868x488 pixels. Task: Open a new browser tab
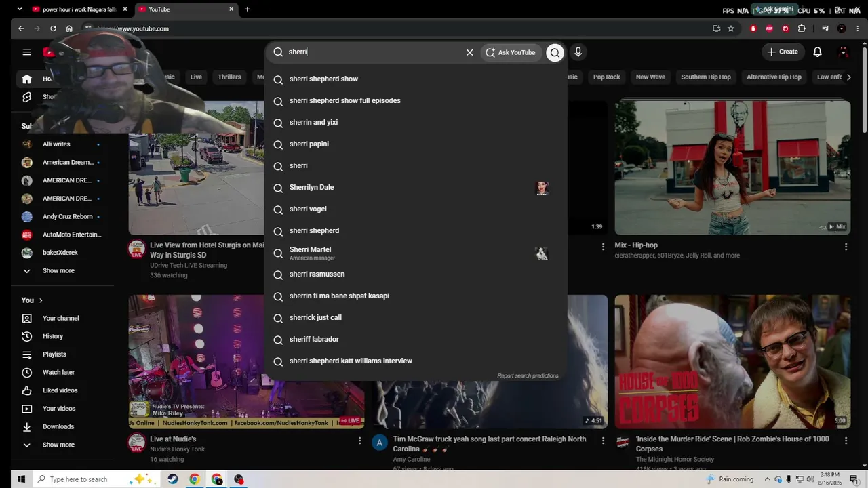point(247,9)
